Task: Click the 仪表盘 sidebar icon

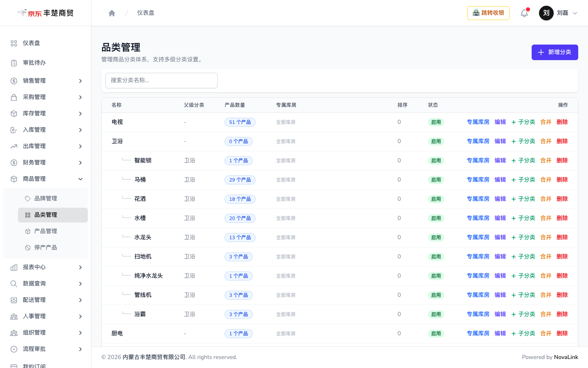Action: [x=14, y=43]
